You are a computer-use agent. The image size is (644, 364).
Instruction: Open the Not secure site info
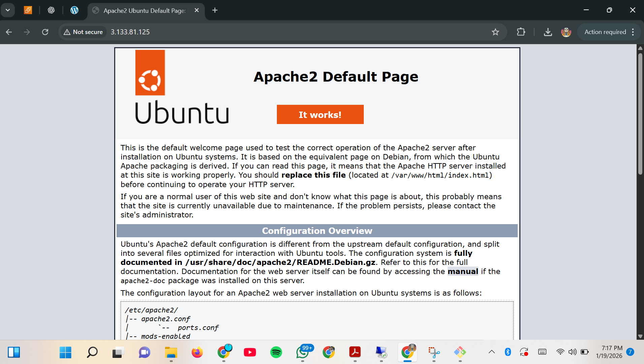[x=83, y=32]
